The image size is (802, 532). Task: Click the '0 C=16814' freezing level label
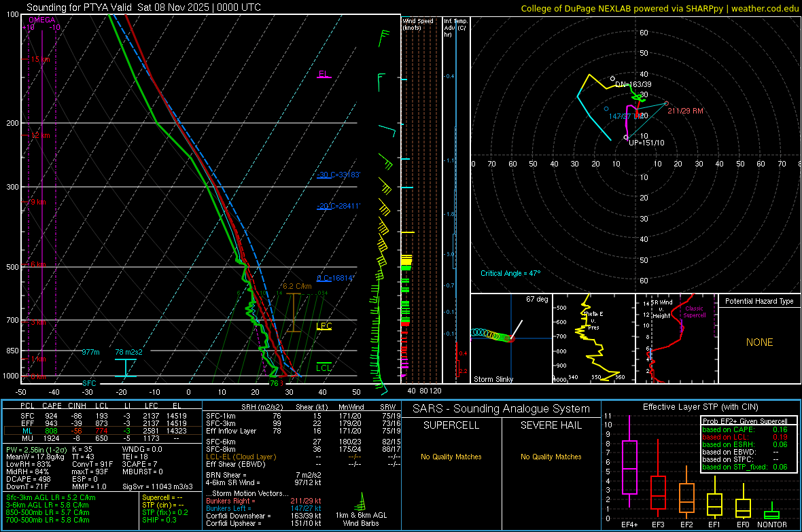(x=335, y=279)
